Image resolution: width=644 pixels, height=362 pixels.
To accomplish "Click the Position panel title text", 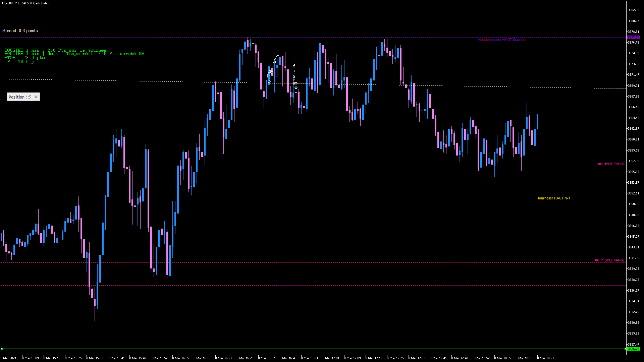I will 17,97.
